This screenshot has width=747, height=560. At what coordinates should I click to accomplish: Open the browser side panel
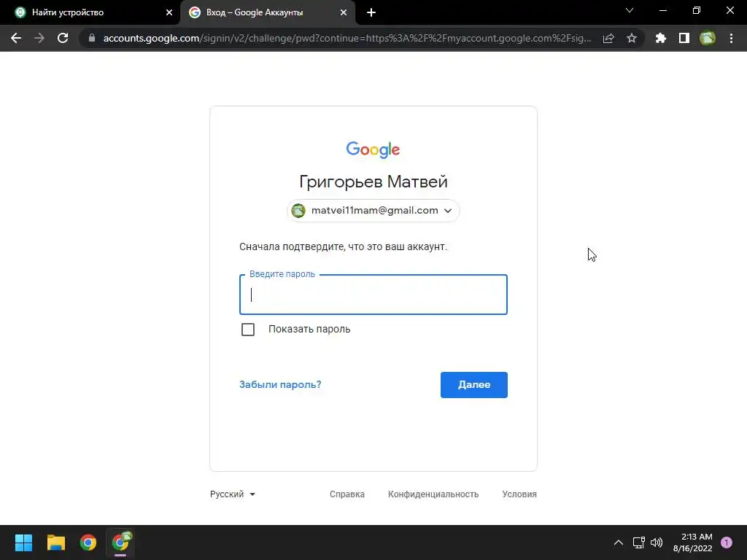tap(684, 38)
